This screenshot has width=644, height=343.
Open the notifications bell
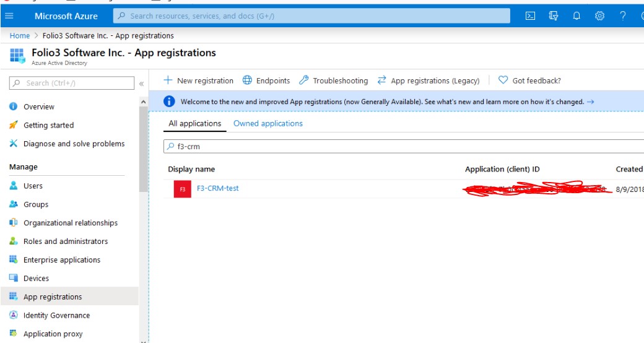click(577, 16)
